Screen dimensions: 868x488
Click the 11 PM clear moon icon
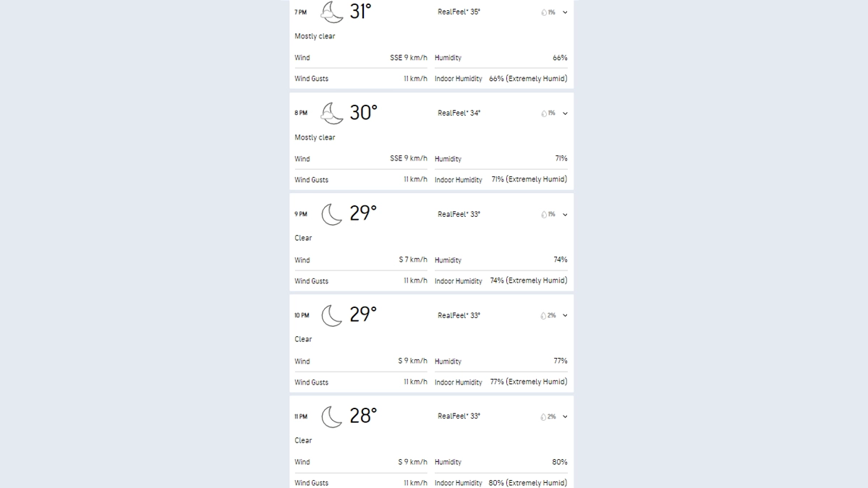(332, 416)
